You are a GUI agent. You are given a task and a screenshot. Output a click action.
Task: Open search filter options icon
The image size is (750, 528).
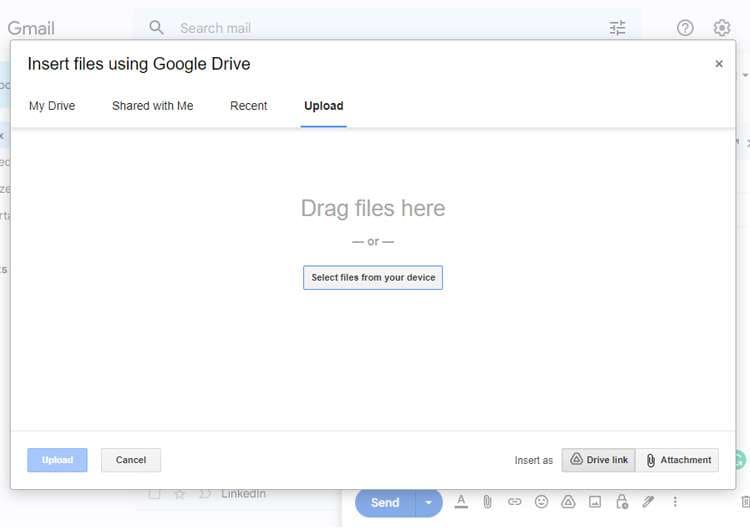[618, 28]
